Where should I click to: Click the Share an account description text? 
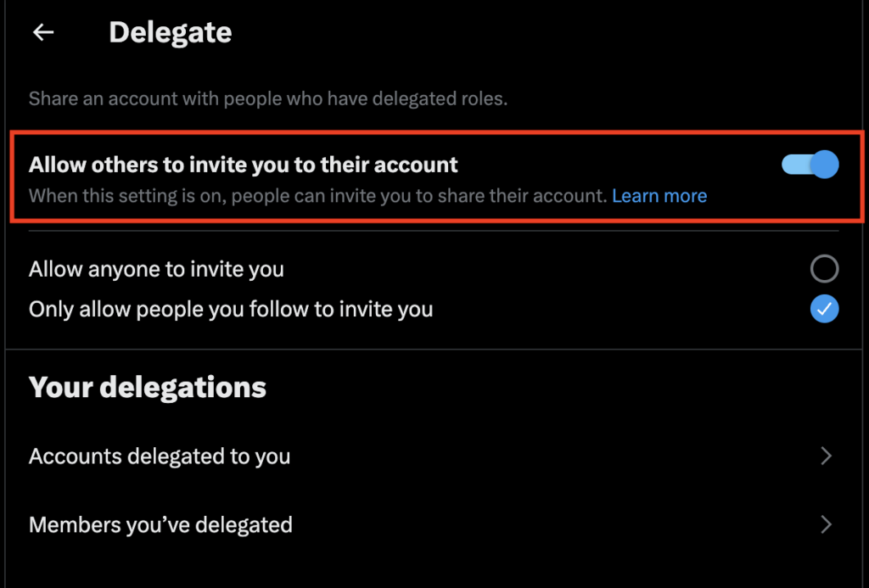pyautogui.click(x=268, y=98)
